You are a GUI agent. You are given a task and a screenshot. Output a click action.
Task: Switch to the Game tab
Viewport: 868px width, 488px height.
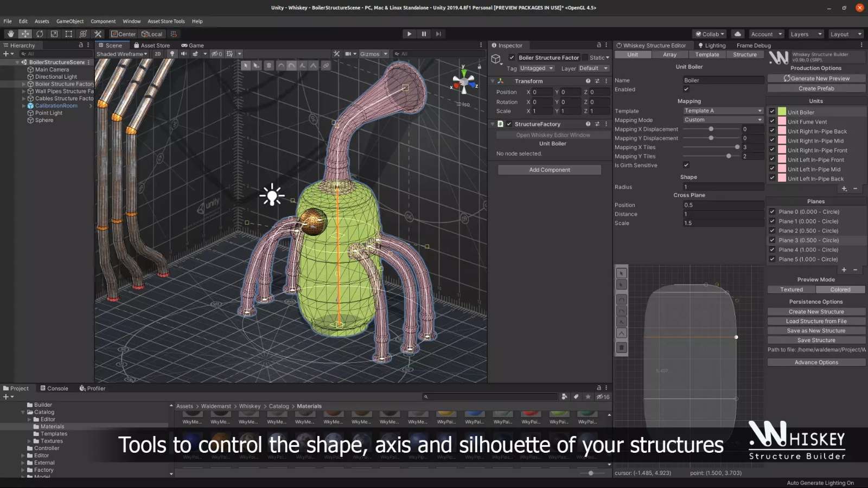[193, 46]
